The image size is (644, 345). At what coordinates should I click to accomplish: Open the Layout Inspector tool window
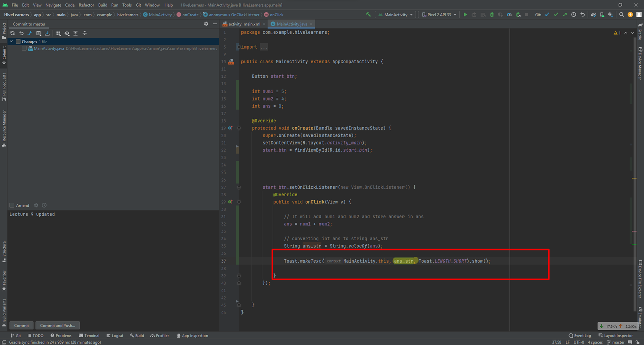pyautogui.click(x=616, y=335)
